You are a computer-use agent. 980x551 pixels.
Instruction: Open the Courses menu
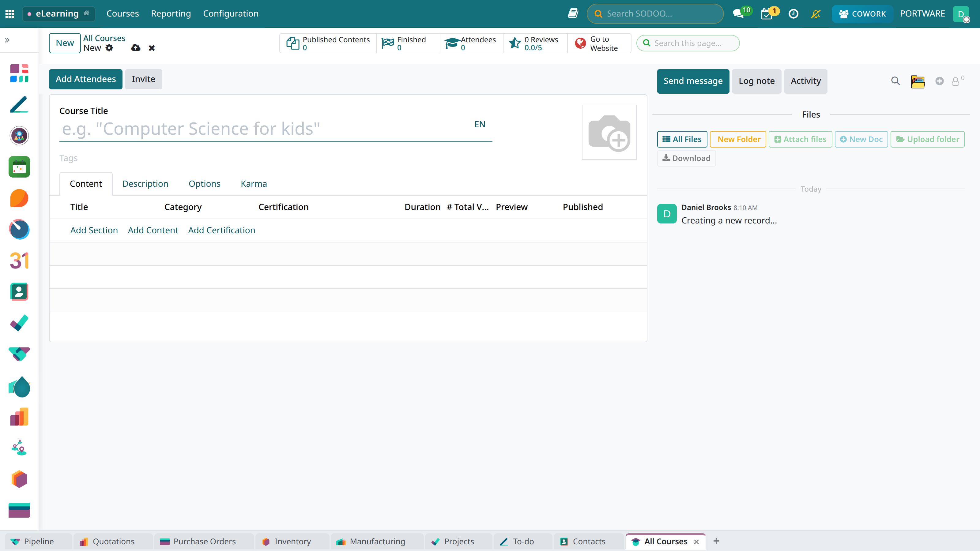click(123, 14)
